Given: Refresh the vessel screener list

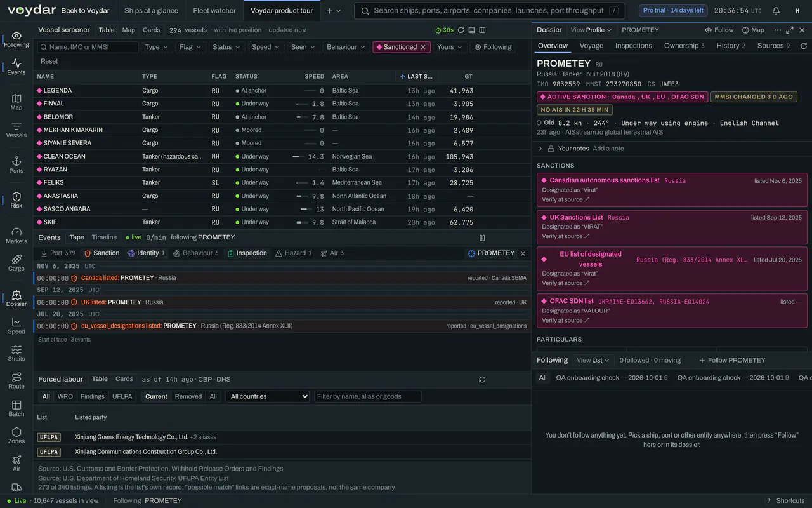Looking at the screenshot, I should 461,30.
